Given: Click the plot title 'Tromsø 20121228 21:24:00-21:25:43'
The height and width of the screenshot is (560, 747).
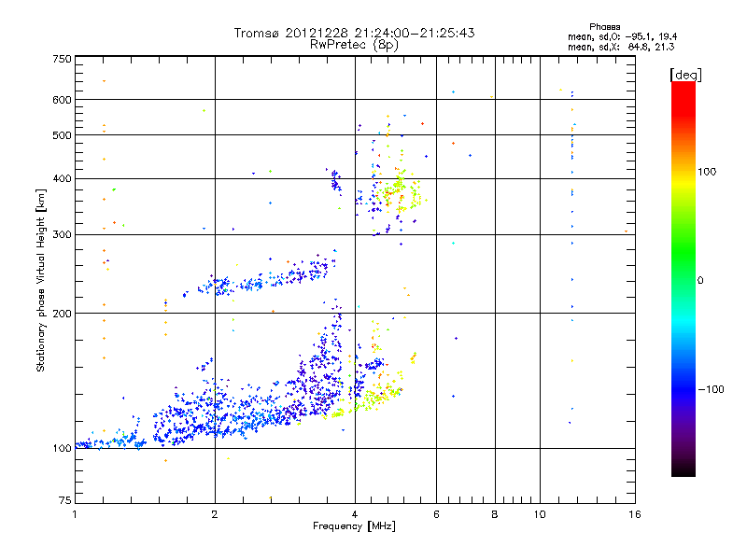Looking at the screenshot, I should [x=354, y=33].
